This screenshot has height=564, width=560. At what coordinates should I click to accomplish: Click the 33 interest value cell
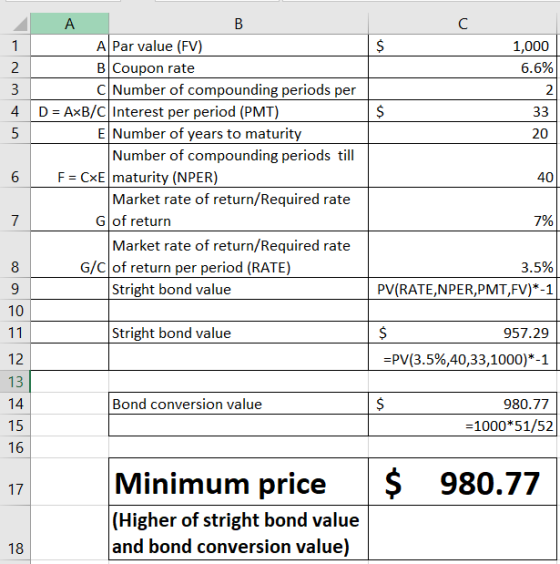point(463,112)
